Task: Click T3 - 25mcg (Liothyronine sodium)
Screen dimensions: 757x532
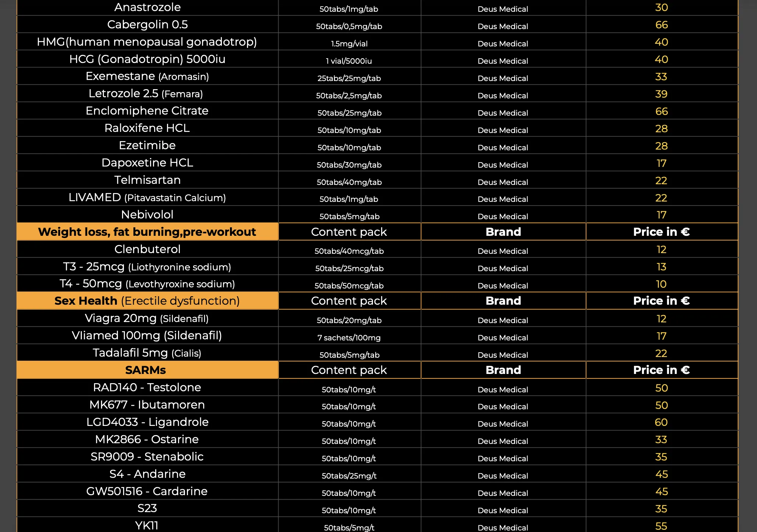Action: 147,267
